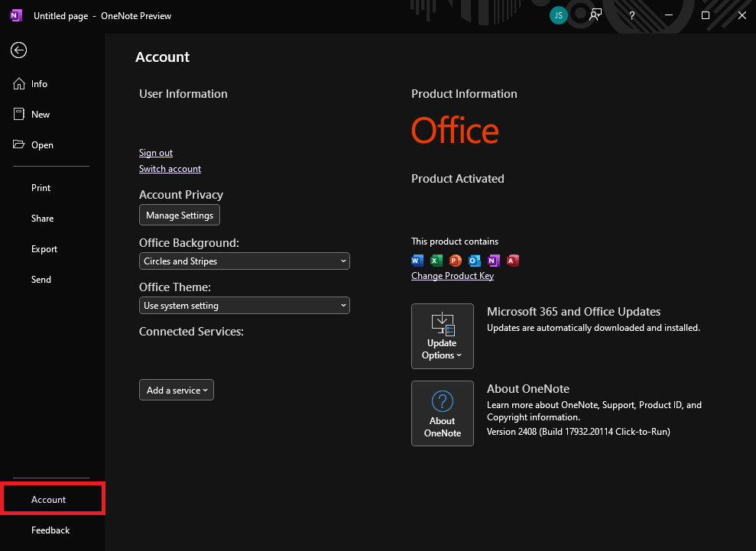756x551 pixels.
Task: Expand the Add a service menu
Action: tap(177, 391)
